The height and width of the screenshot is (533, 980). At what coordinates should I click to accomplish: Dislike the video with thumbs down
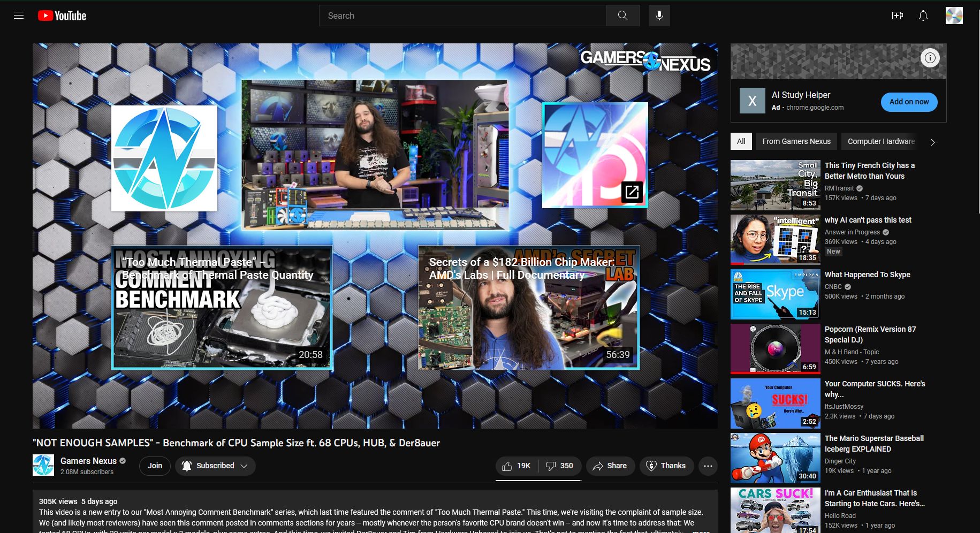[x=559, y=466]
